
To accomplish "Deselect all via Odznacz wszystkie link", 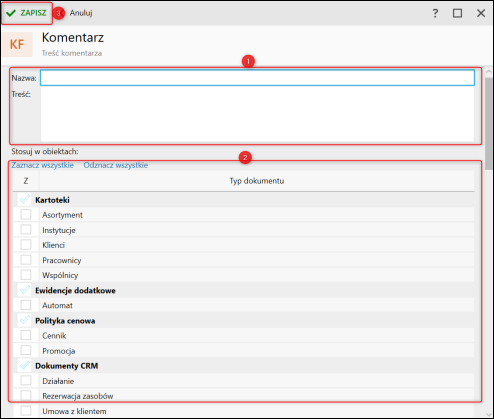I will click(x=116, y=165).
